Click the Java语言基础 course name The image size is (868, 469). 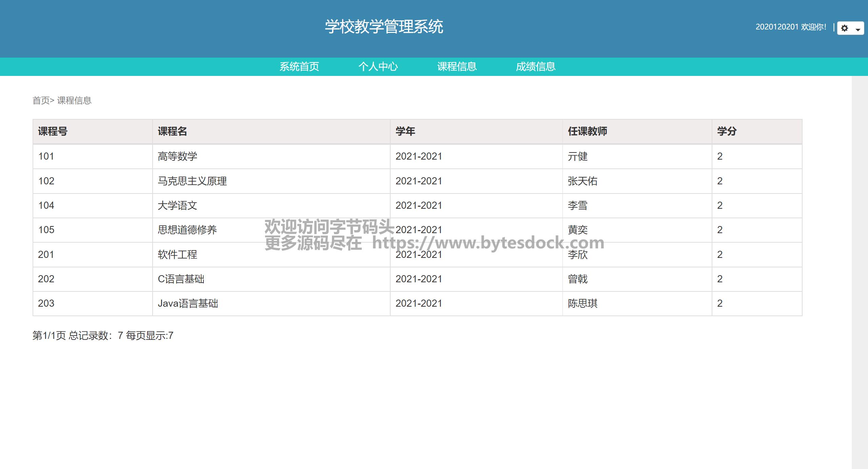coord(188,303)
